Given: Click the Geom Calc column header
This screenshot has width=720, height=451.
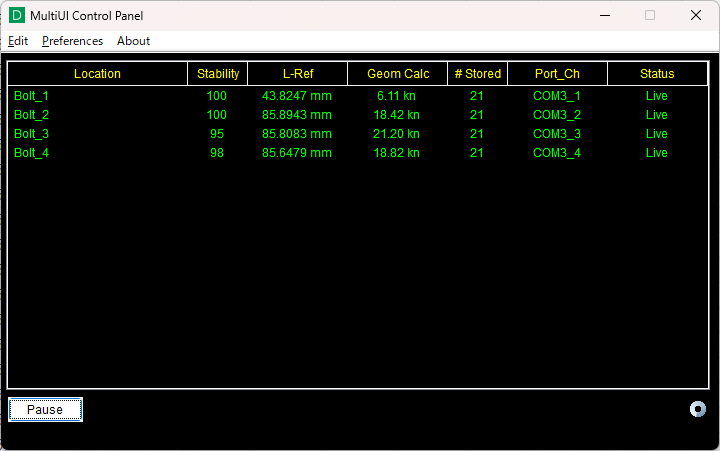Looking at the screenshot, I should [x=397, y=74].
